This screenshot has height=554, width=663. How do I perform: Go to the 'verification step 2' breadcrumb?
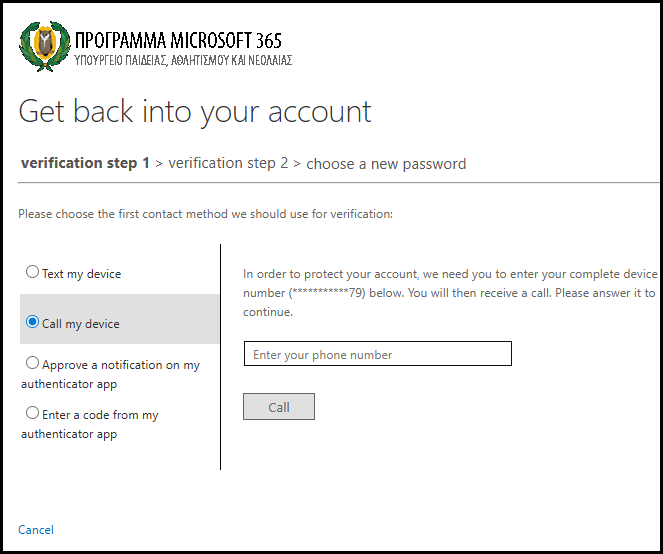pos(228,163)
